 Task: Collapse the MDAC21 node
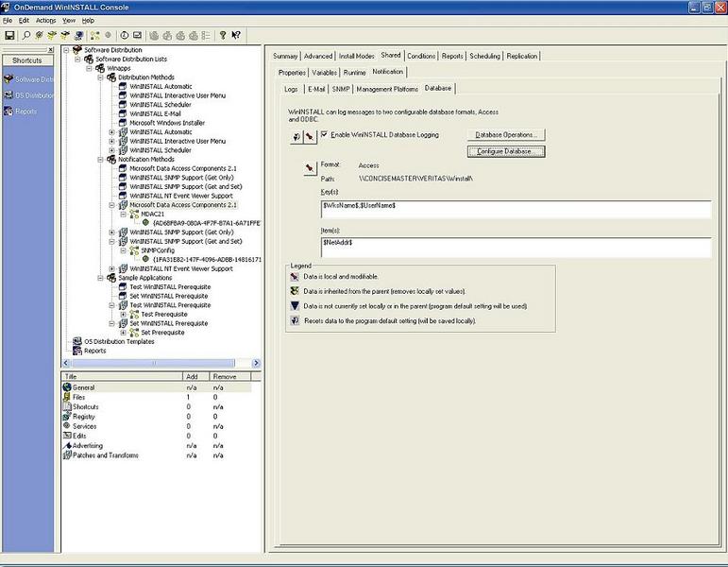123,214
